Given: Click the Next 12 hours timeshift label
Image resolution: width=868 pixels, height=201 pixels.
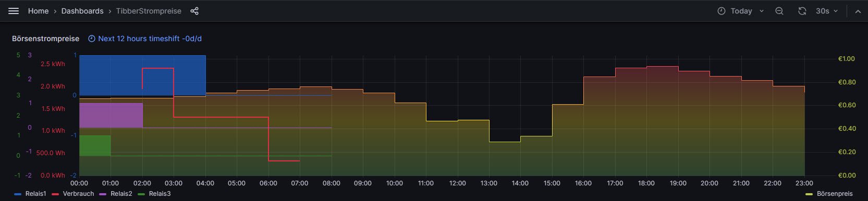Looking at the screenshot, I should pos(150,39).
